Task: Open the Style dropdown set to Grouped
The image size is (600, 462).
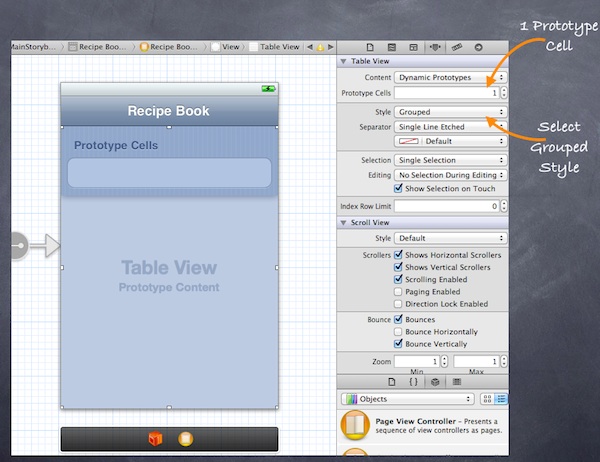Action: pyautogui.click(x=449, y=112)
